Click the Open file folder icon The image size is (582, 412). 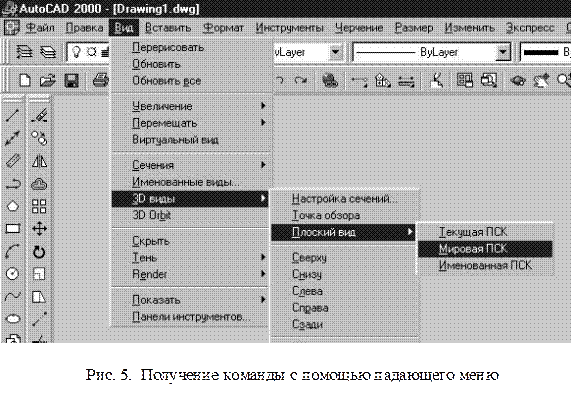tap(48, 80)
